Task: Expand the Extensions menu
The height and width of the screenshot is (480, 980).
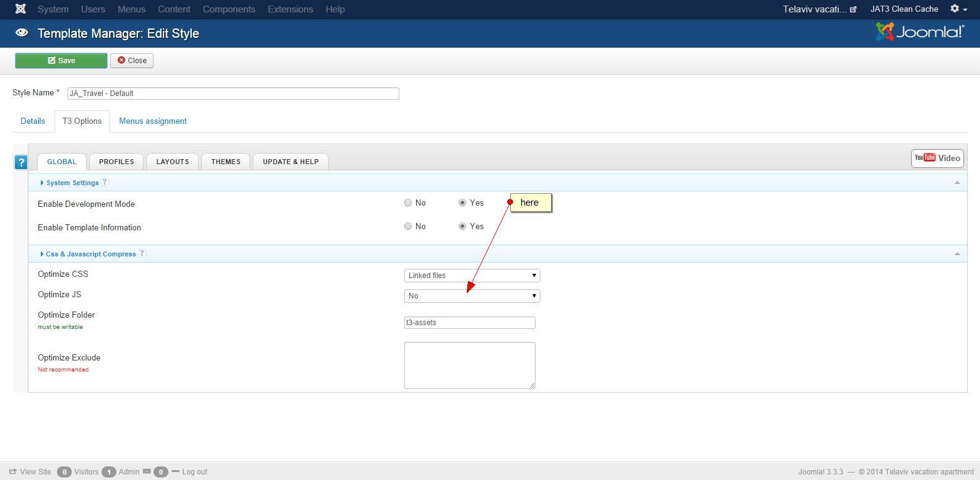Action: tap(290, 9)
